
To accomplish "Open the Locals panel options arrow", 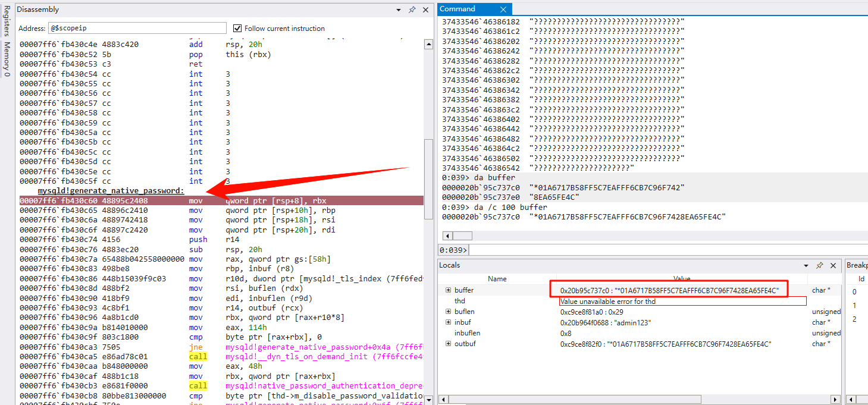I will (806, 265).
